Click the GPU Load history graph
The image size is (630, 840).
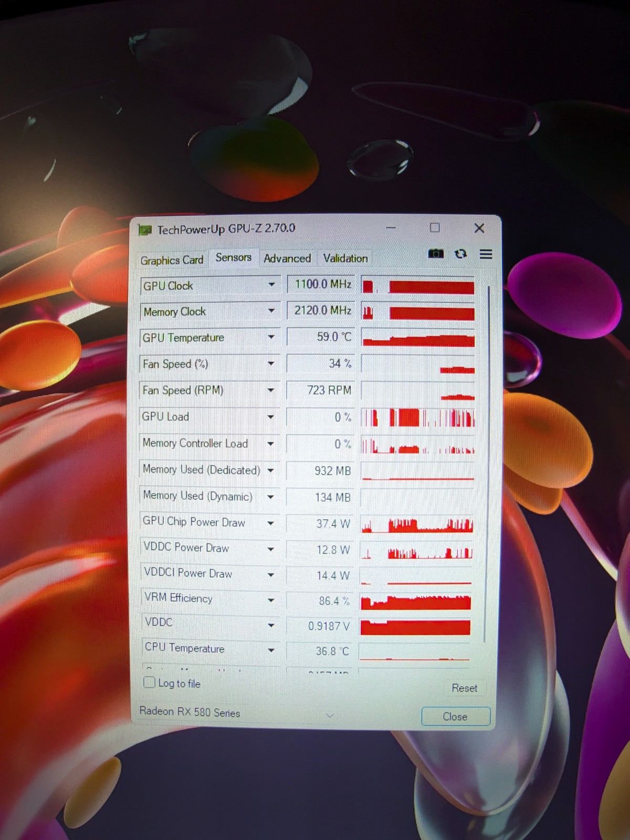click(418, 417)
